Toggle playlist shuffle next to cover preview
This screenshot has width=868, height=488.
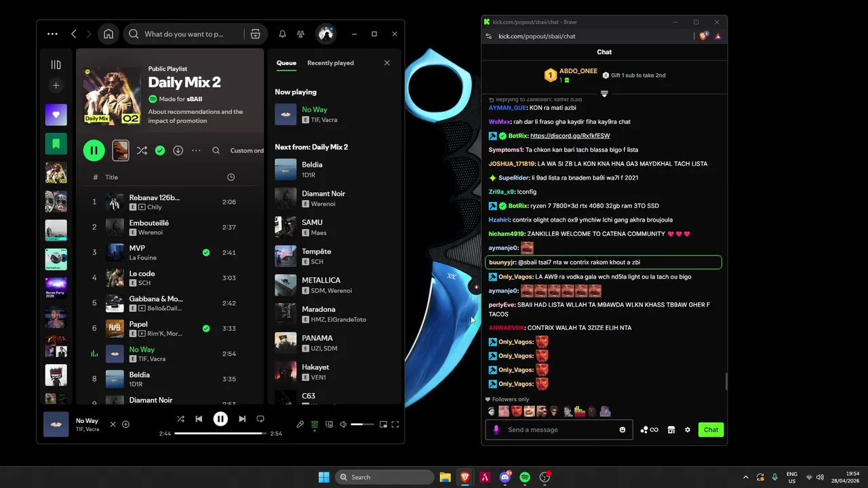[x=142, y=150]
